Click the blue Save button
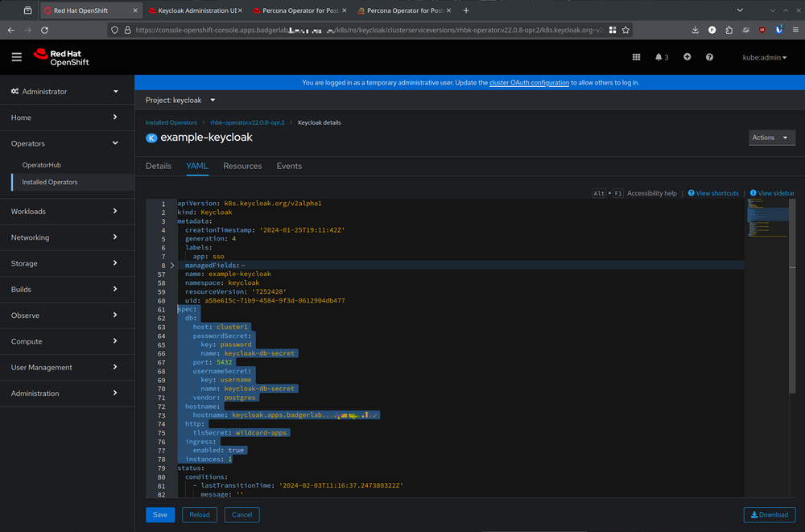Image resolution: width=805 pixels, height=532 pixels. pos(160,515)
